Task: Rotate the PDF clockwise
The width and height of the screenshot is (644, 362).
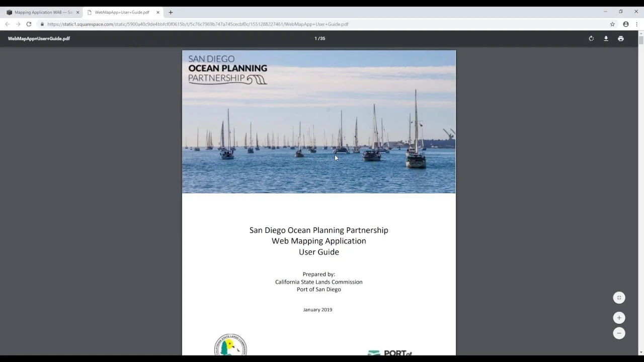Action: click(x=591, y=39)
